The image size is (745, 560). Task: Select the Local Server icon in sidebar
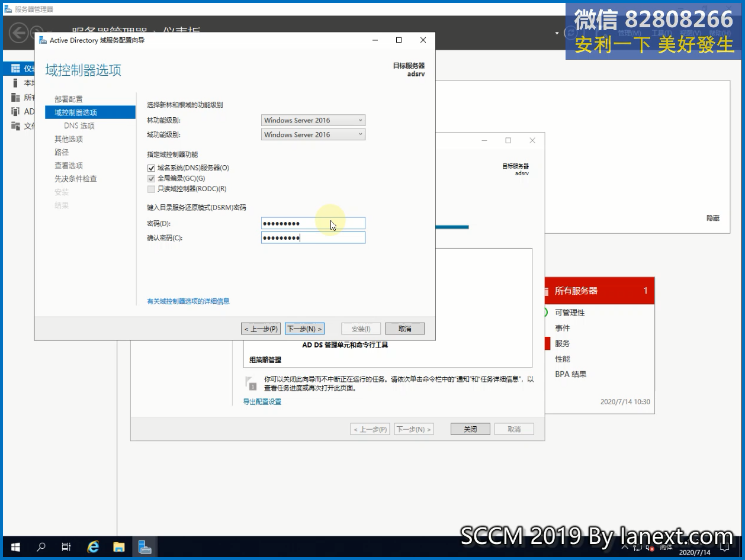(15, 83)
